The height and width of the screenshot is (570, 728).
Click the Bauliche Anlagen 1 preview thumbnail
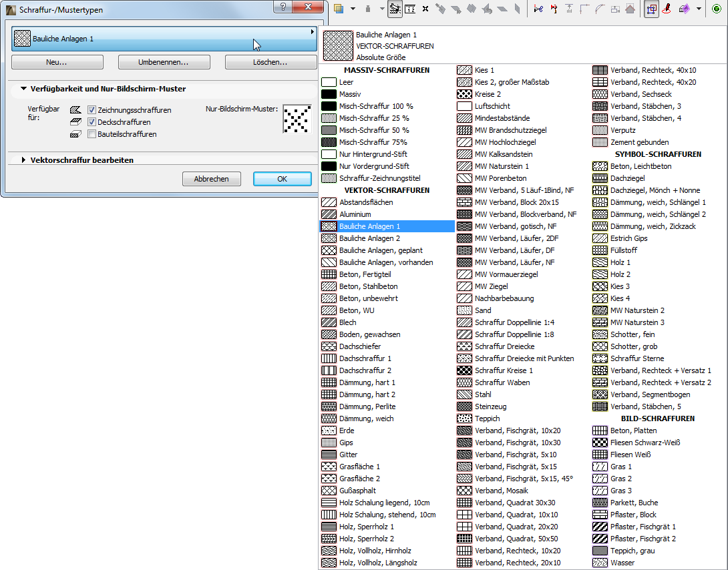click(x=338, y=45)
